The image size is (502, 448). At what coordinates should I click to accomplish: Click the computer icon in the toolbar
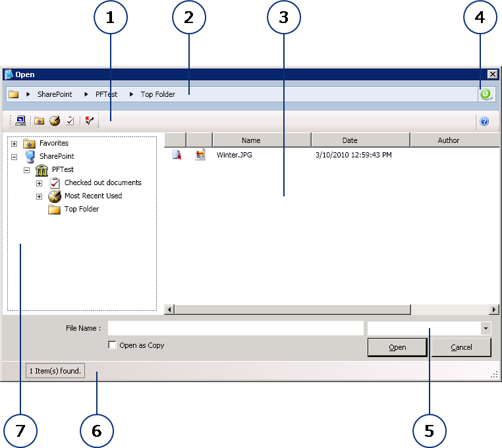click(x=20, y=121)
